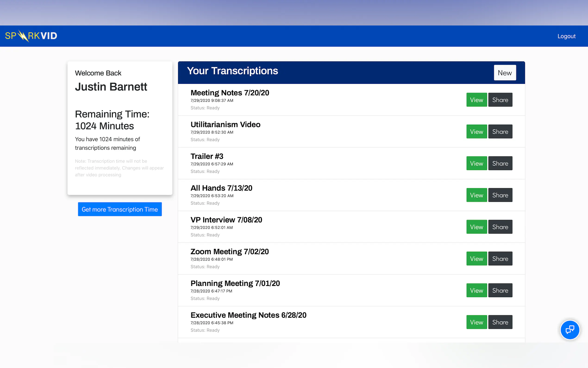Screen dimensions: 588x368
Task: View the Trailer #3 transcription
Action: pos(476,163)
